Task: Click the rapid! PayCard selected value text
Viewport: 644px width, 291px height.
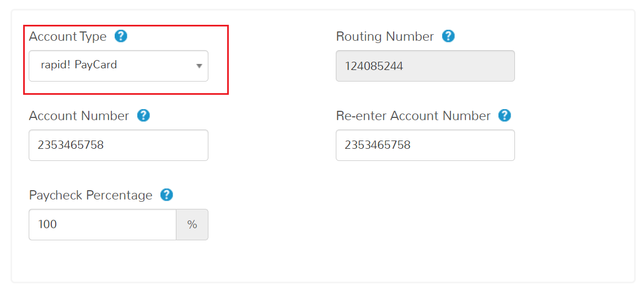Action: (79, 65)
